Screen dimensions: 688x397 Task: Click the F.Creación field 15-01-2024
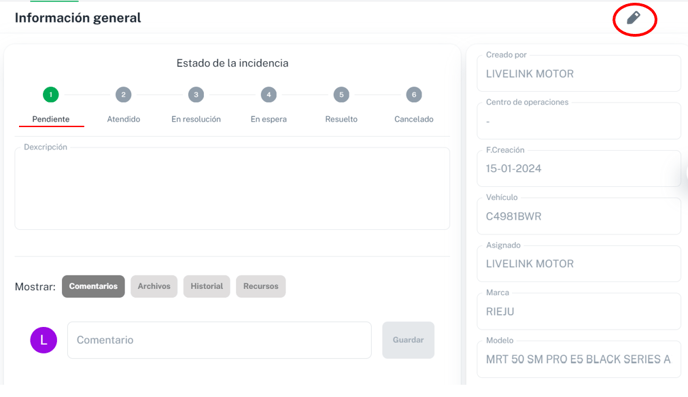(579, 168)
